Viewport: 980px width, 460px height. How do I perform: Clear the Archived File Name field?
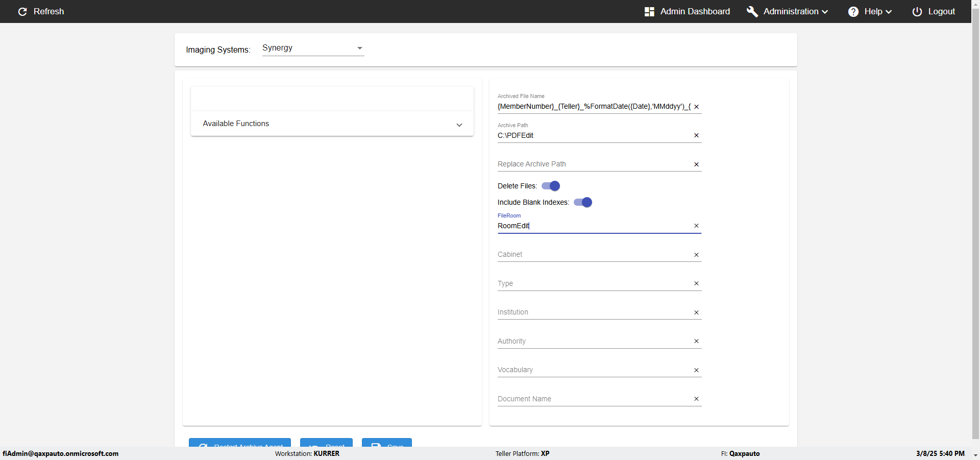click(696, 107)
